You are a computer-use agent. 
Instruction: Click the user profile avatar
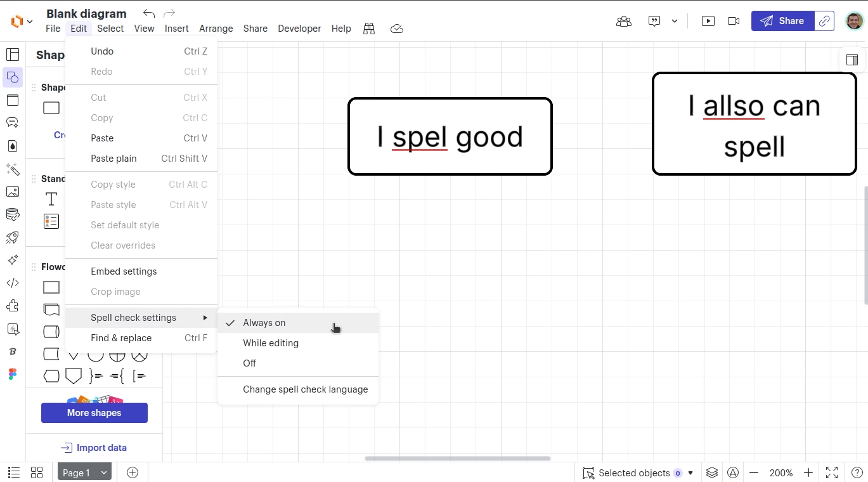pos(854,21)
